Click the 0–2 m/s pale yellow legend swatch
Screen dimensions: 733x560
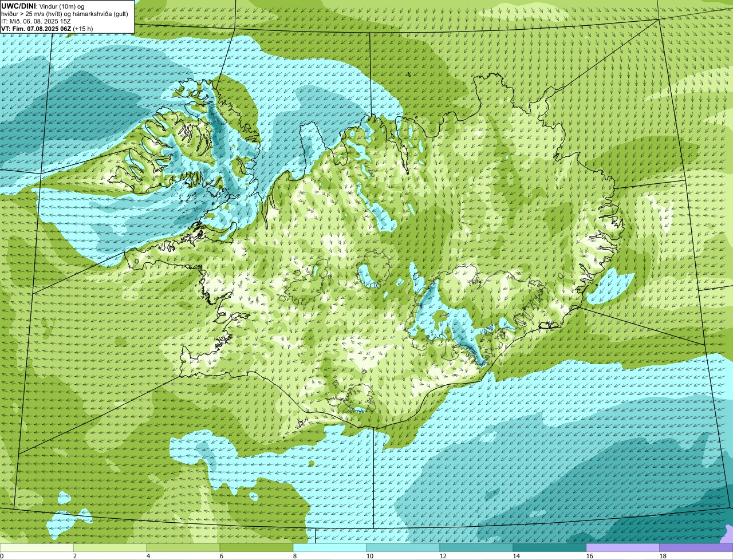37,548
